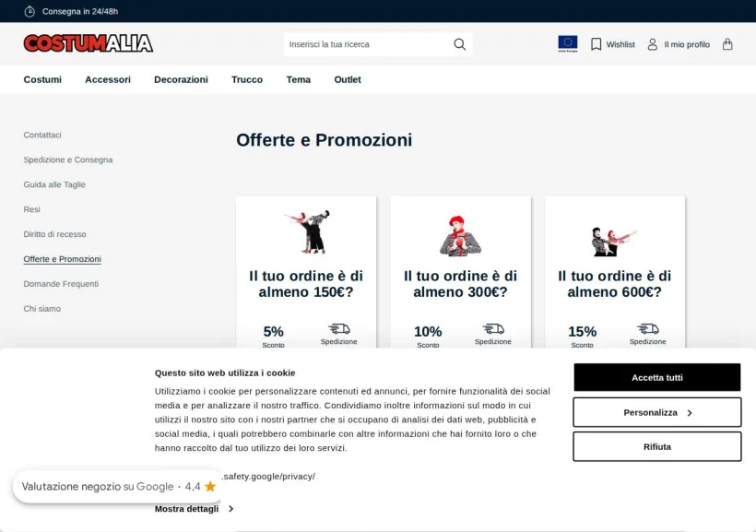This screenshot has width=756, height=532.
Task: Open the shopping bag cart icon
Action: 727,44
